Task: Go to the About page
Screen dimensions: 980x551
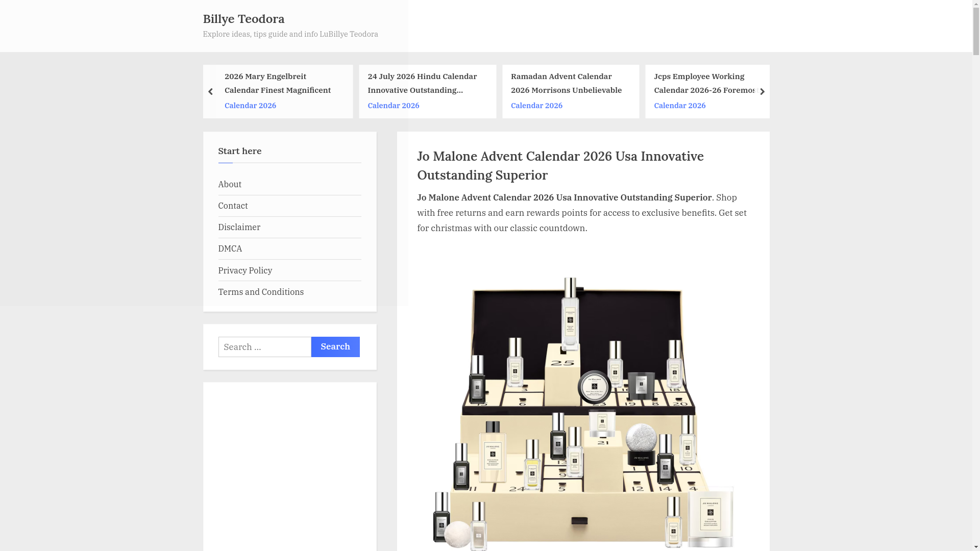Action: (230, 184)
